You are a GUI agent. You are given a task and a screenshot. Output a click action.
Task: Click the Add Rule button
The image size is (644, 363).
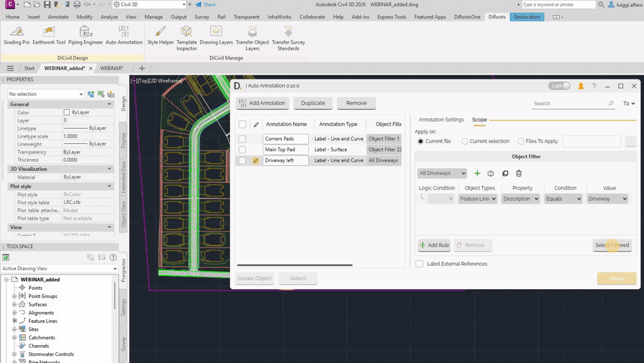[435, 245]
